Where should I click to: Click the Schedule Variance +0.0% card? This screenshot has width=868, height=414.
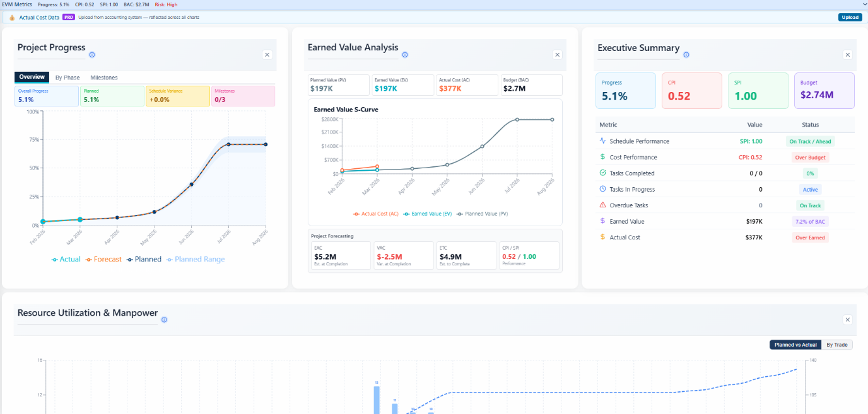[x=178, y=96]
